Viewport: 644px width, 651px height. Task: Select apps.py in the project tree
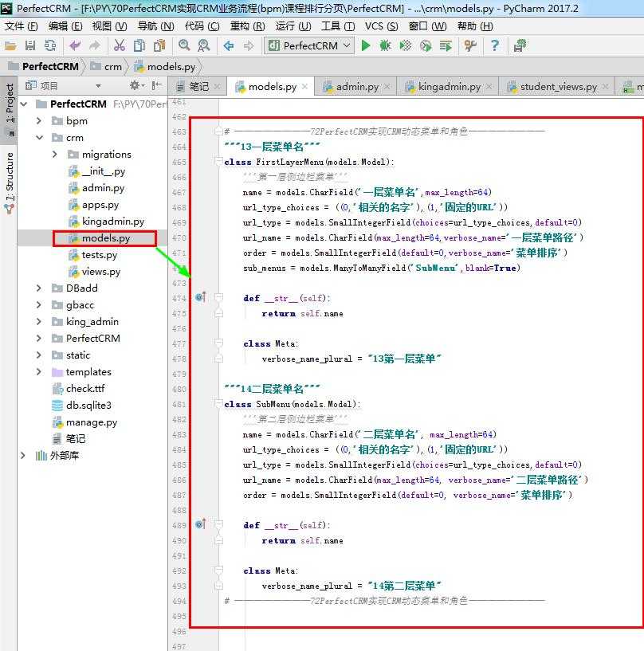click(100, 205)
